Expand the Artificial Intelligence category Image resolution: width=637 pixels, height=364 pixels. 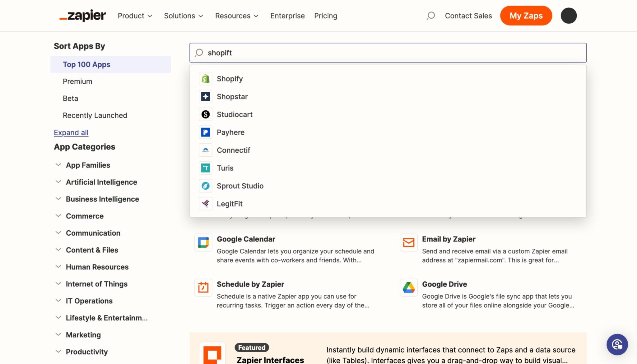click(101, 182)
